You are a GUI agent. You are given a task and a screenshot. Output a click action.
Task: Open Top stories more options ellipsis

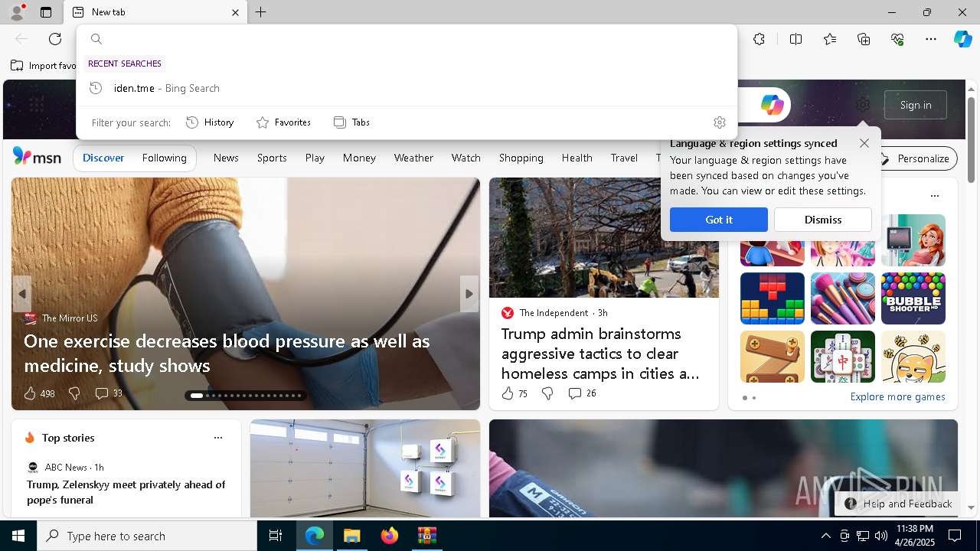[x=218, y=438]
